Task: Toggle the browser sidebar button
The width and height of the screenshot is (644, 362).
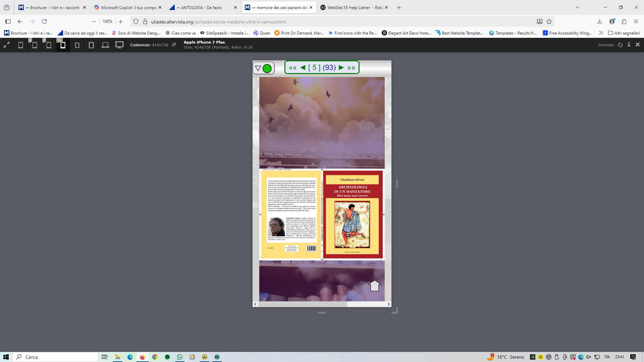Action: [x=8, y=21]
